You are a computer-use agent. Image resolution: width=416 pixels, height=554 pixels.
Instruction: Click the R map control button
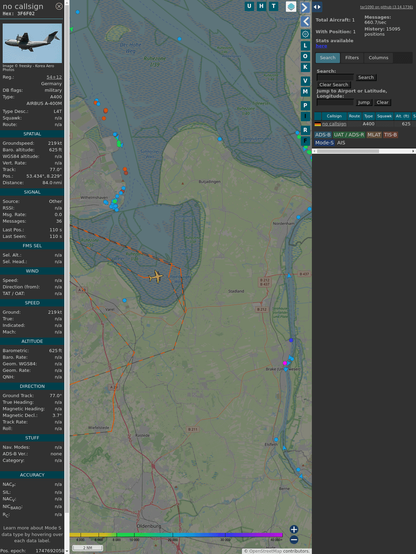305,130
